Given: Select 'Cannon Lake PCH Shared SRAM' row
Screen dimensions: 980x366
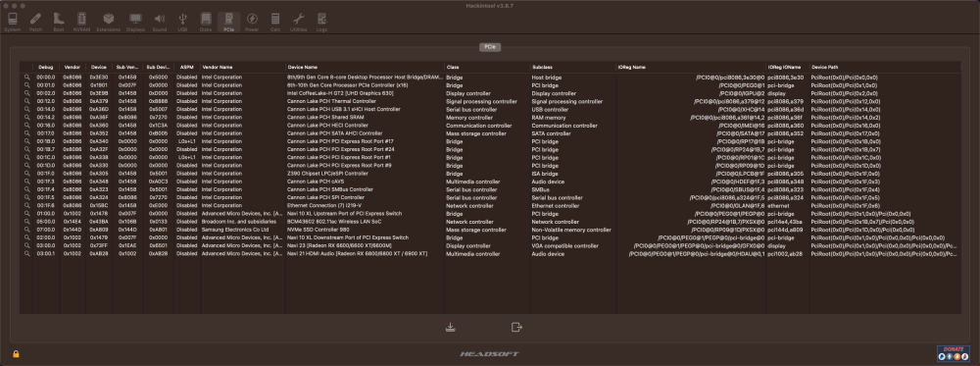Looking at the screenshot, I should click(x=490, y=117).
